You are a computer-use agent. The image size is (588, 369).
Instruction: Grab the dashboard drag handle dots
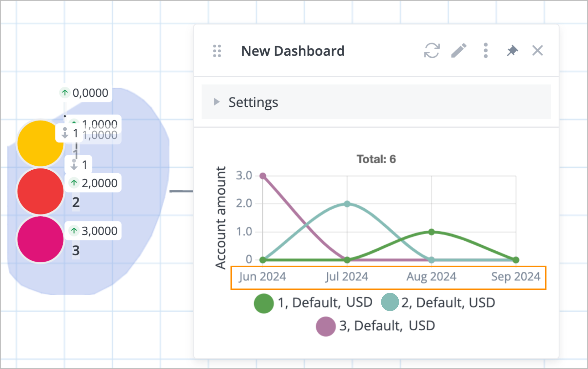tap(217, 51)
